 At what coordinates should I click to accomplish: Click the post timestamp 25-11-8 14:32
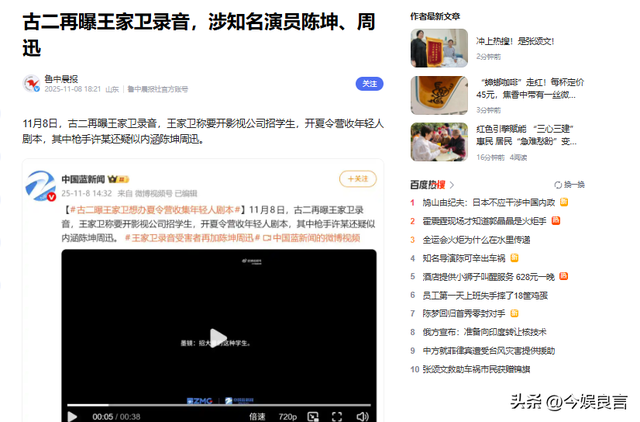pos(87,193)
